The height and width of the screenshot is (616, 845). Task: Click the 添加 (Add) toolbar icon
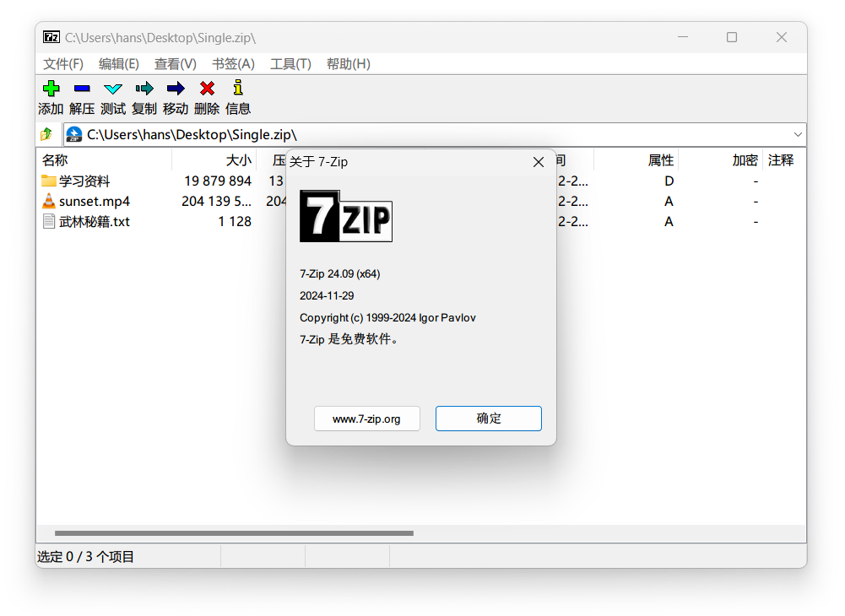coord(51,88)
